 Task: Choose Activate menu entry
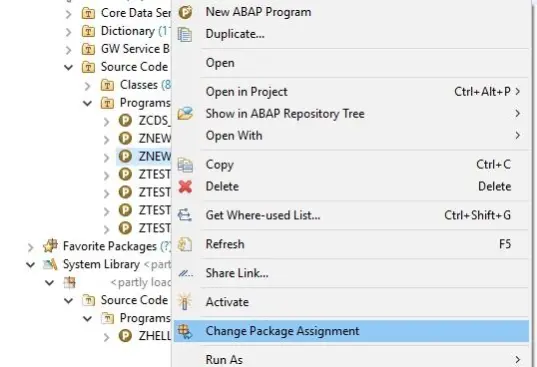tap(351, 302)
